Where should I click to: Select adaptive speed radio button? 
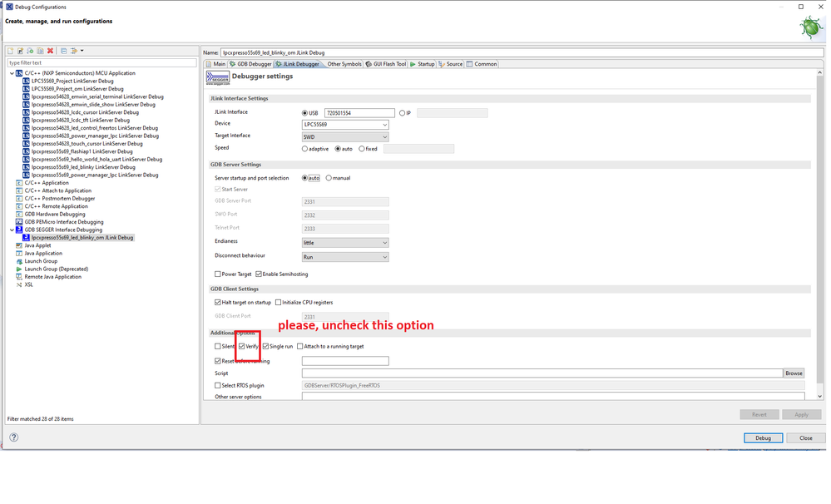coord(304,149)
